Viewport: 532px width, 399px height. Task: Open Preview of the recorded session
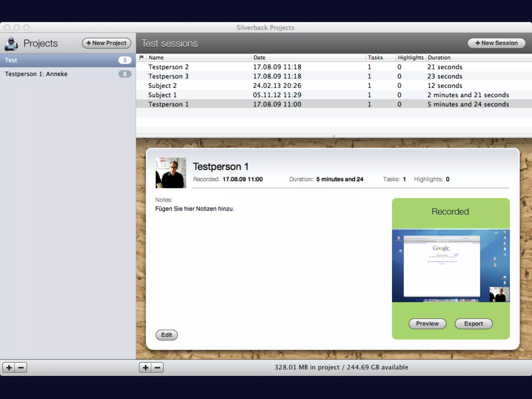pyautogui.click(x=427, y=324)
